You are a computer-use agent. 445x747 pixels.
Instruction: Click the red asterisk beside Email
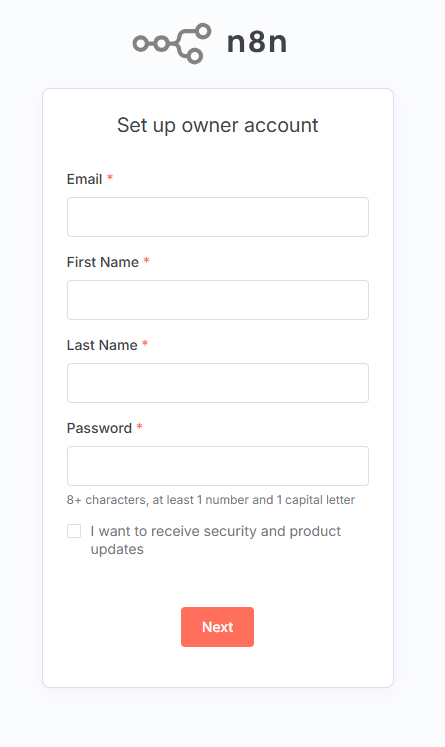(x=110, y=178)
